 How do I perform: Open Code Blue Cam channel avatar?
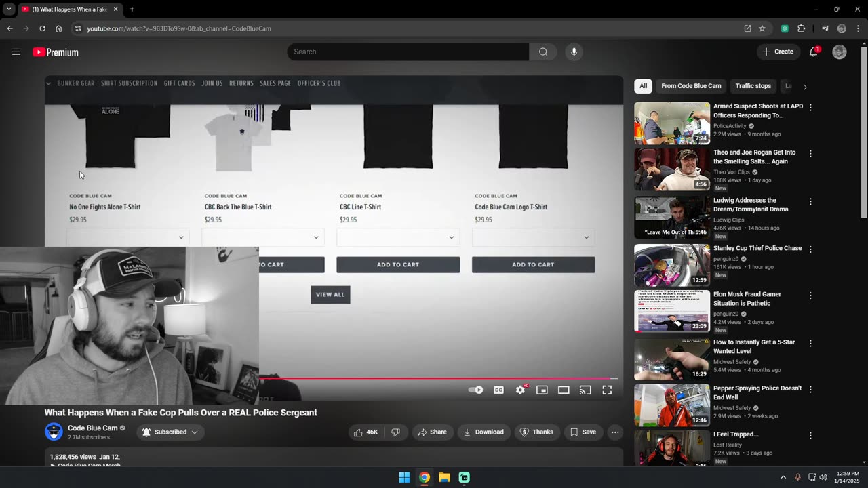pyautogui.click(x=54, y=431)
